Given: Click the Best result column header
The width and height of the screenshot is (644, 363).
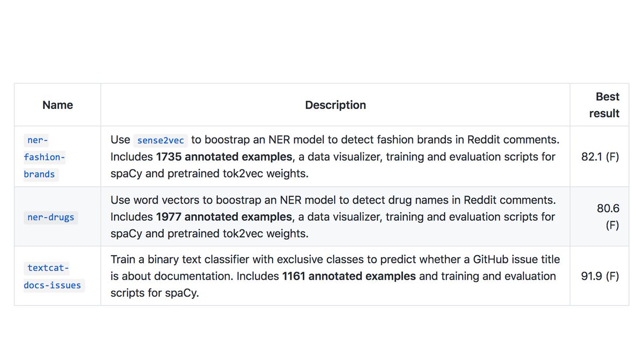Looking at the screenshot, I should click(x=604, y=105).
